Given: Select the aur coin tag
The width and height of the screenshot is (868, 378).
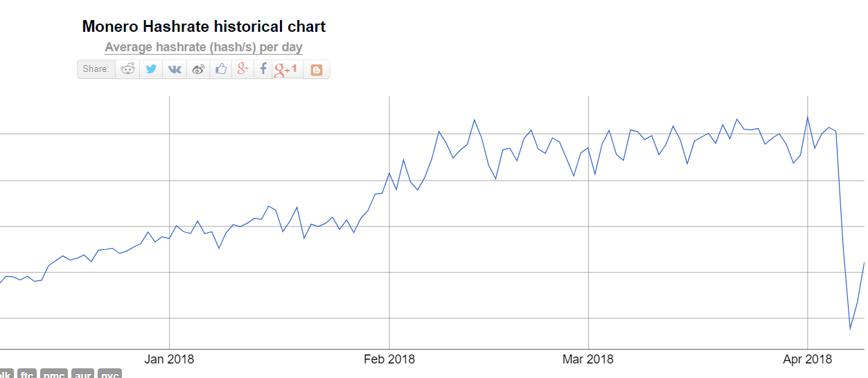Looking at the screenshot, I should click(x=83, y=374).
